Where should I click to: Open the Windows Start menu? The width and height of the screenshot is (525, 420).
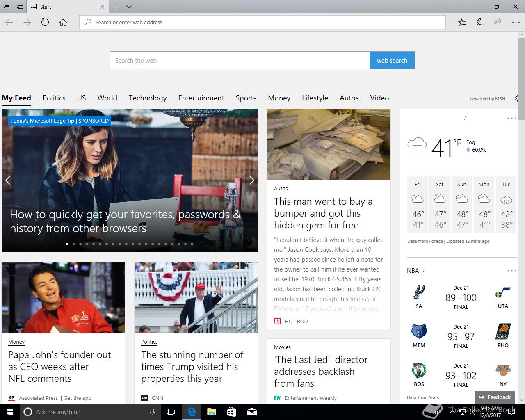pyautogui.click(x=10, y=412)
